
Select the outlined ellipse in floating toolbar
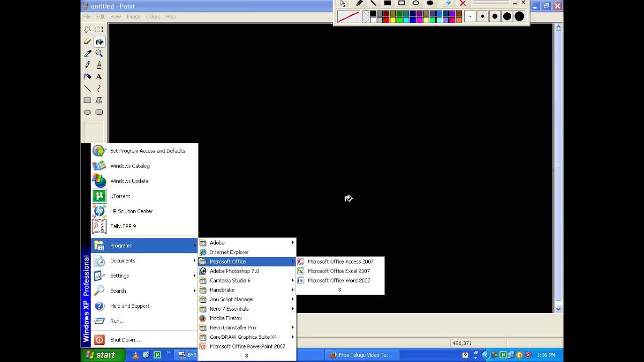pos(416,3)
